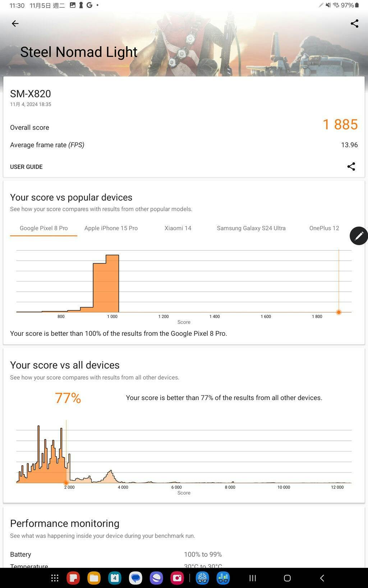
Task: Launch the Calendar app in taskbar
Action: click(115, 578)
